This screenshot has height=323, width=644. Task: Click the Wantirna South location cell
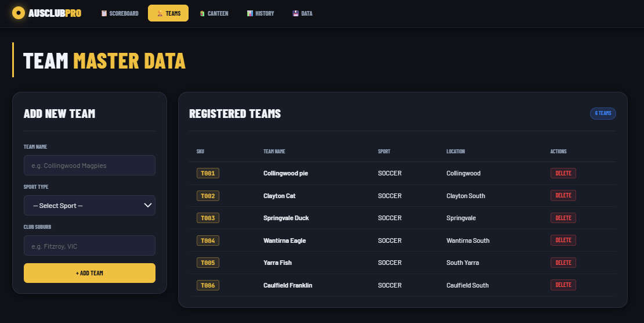(x=468, y=241)
